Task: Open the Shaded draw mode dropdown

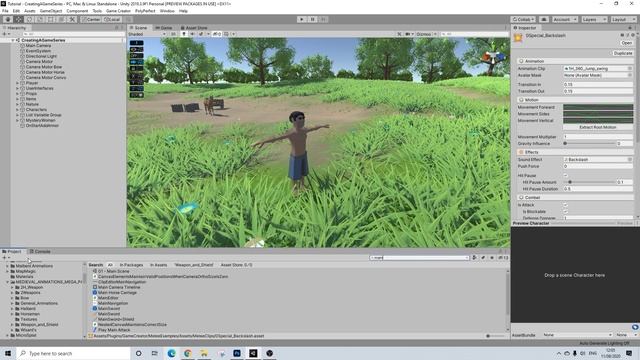Action: coord(147,34)
